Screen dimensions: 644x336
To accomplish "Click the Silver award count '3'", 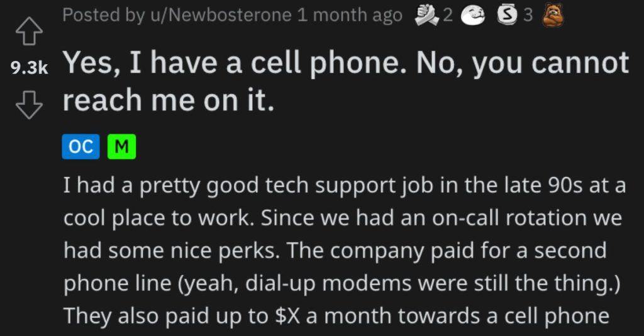I will 528,15.
